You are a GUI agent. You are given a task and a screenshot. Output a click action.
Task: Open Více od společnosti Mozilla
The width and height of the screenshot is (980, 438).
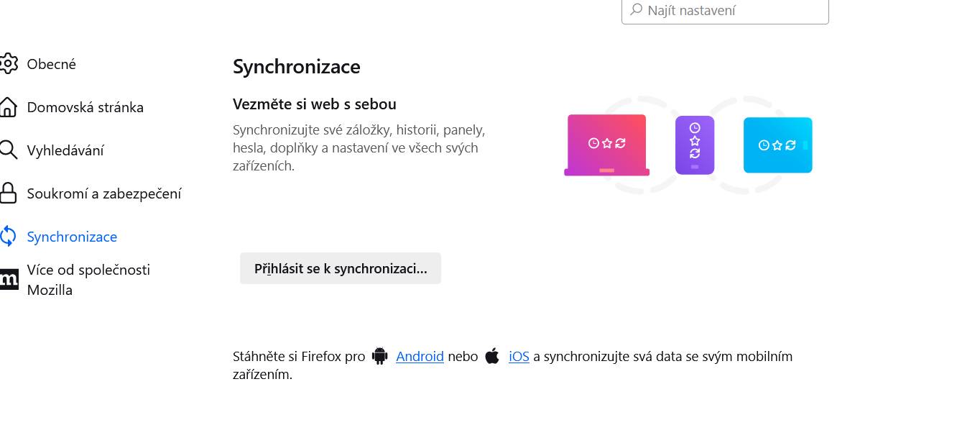(88, 280)
